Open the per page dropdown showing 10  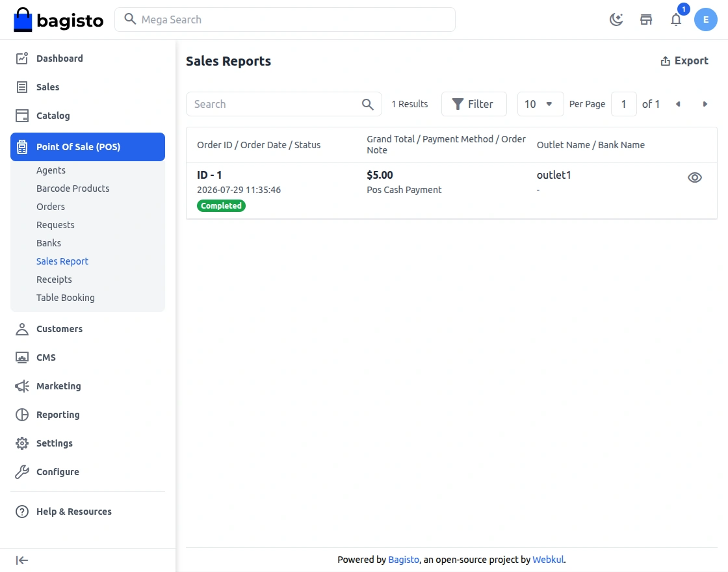540,104
